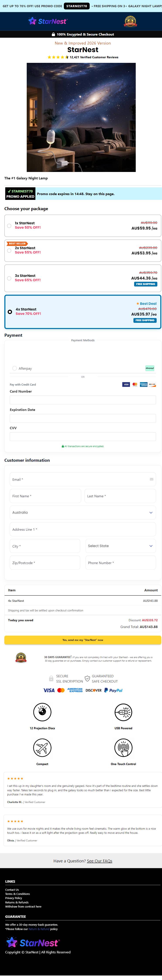Focus the Email field

click(82, 479)
